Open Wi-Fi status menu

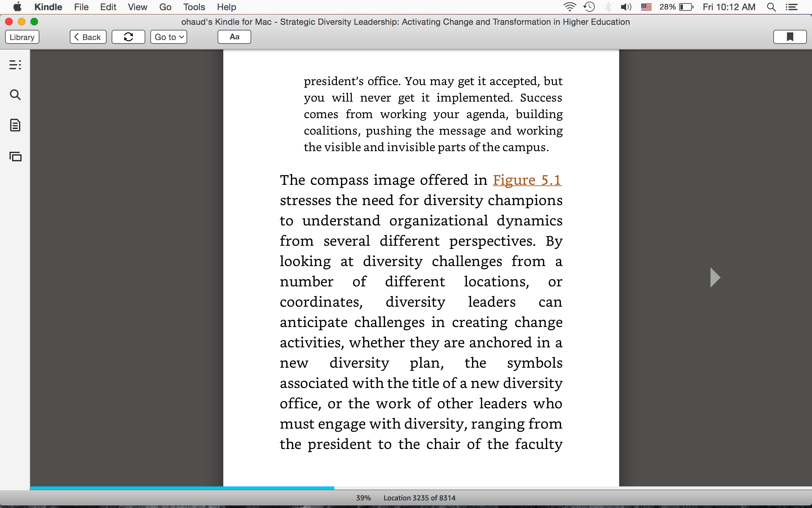[569, 7]
